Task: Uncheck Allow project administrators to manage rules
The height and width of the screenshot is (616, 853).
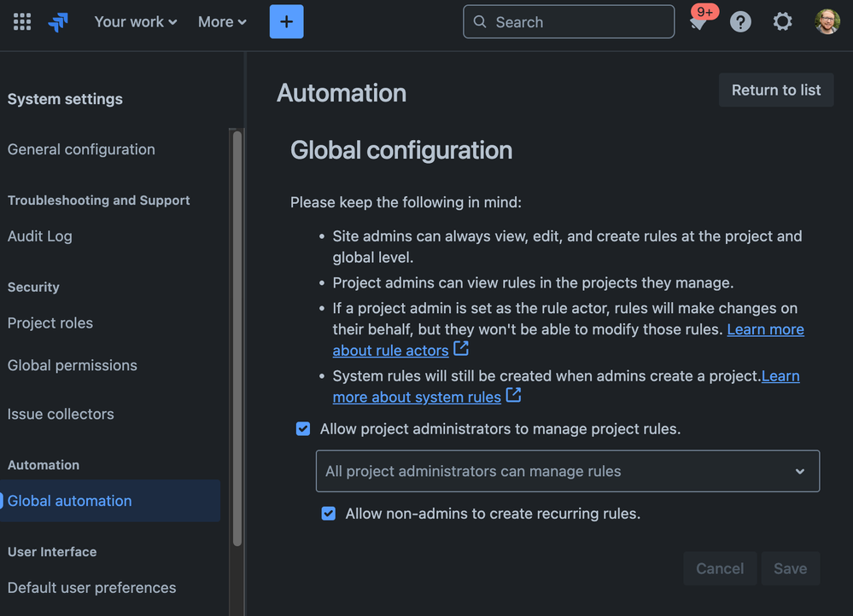Action: coord(303,429)
